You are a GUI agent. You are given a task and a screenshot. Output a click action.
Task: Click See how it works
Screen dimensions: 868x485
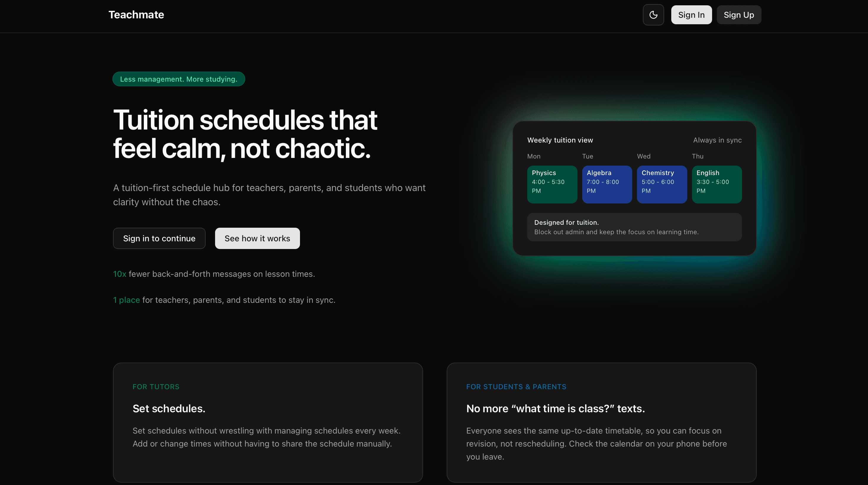(x=257, y=238)
